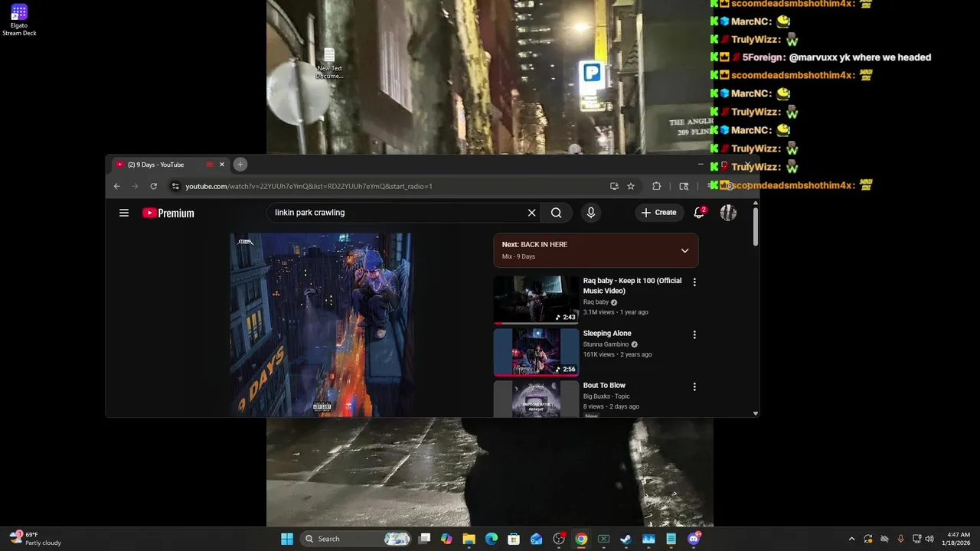Open the YouTube guide hamburger menu
The height and width of the screenshot is (551, 980).
tap(124, 213)
